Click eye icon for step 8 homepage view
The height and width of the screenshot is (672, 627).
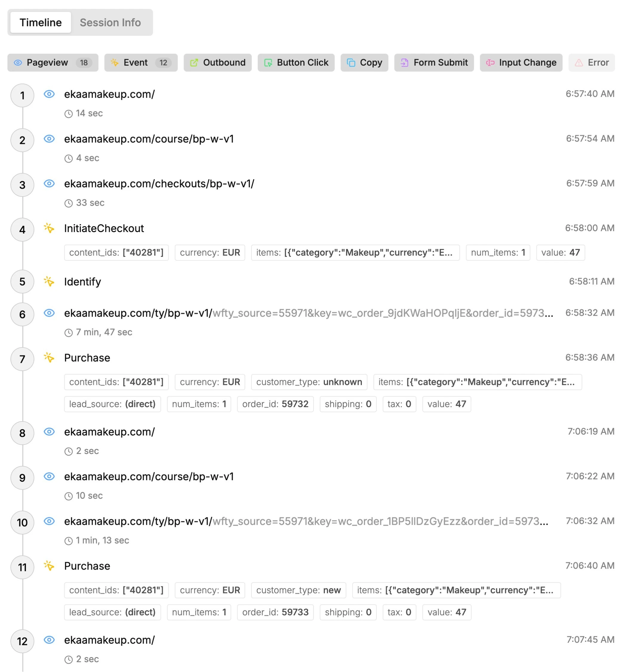click(x=49, y=432)
